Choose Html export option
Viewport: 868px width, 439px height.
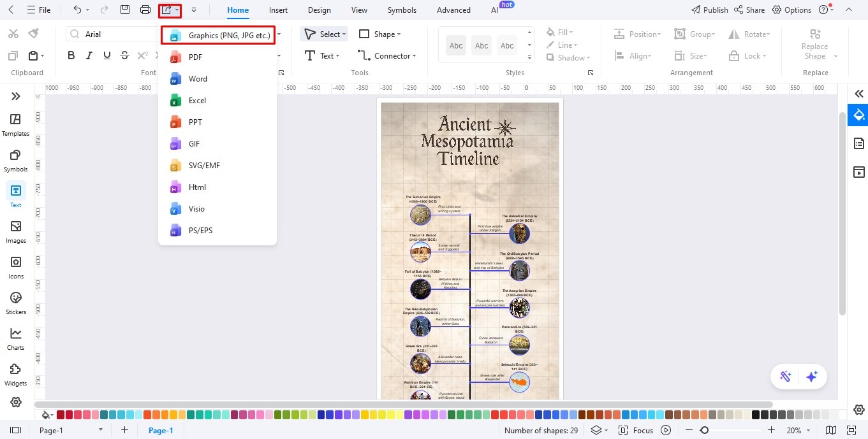(x=217, y=187)
